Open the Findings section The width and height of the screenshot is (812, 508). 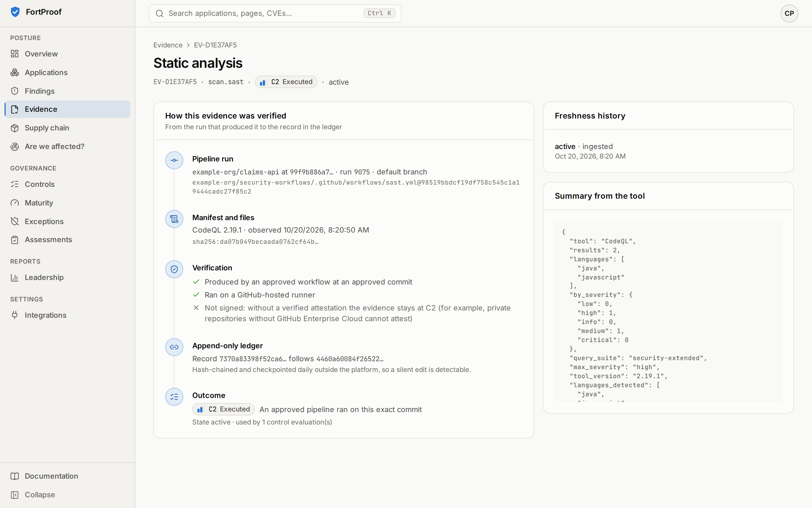[x=67, y=91]
